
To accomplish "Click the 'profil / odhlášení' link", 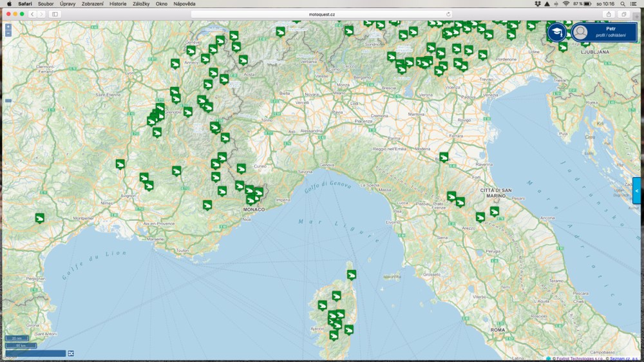I will point(611,35).
